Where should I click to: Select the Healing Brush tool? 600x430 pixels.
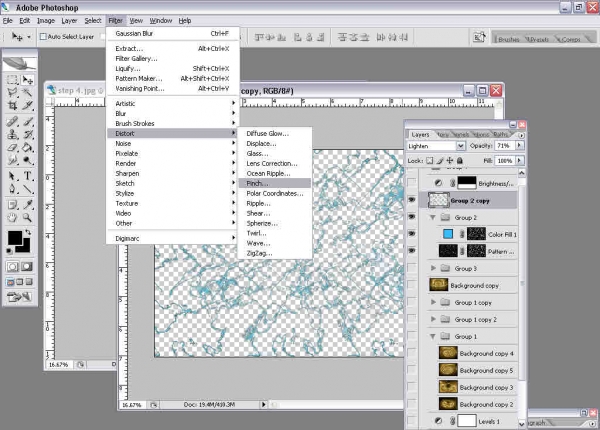(x=12, y=122)
